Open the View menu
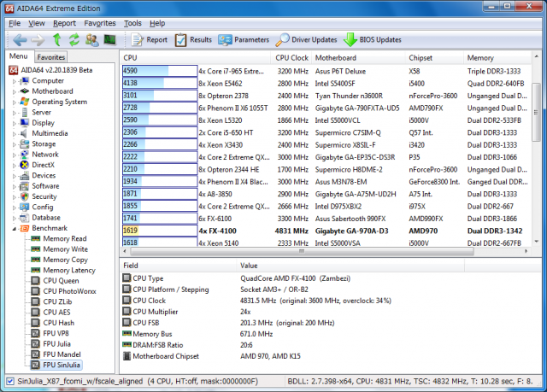Viewport: 547px width, 392px height. tap(37, 23)
